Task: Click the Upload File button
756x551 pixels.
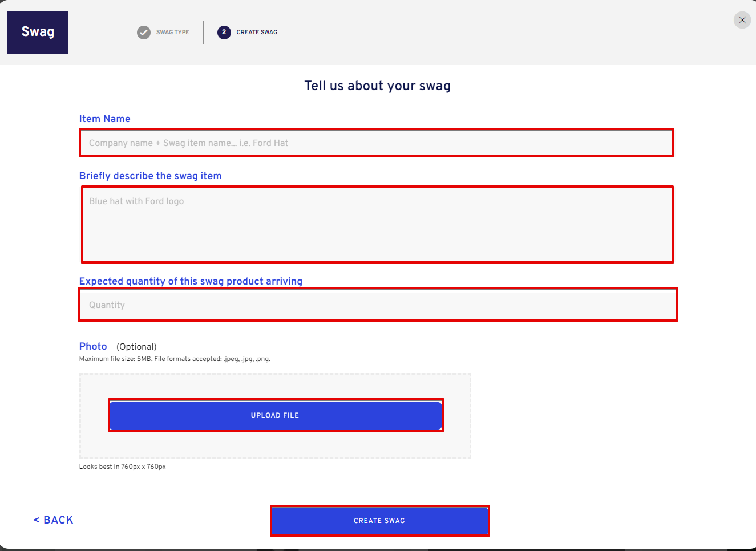Action: point(276,415)
